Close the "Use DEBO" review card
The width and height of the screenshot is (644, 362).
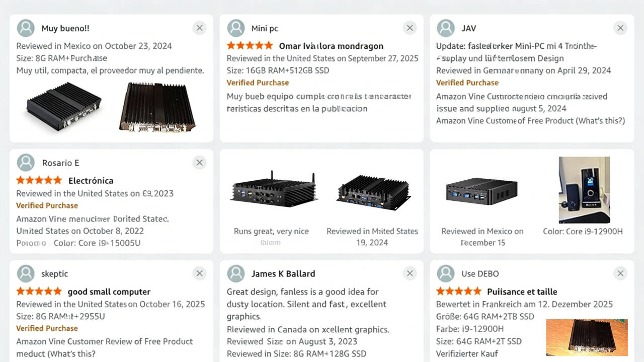click(x=620, y=273)
